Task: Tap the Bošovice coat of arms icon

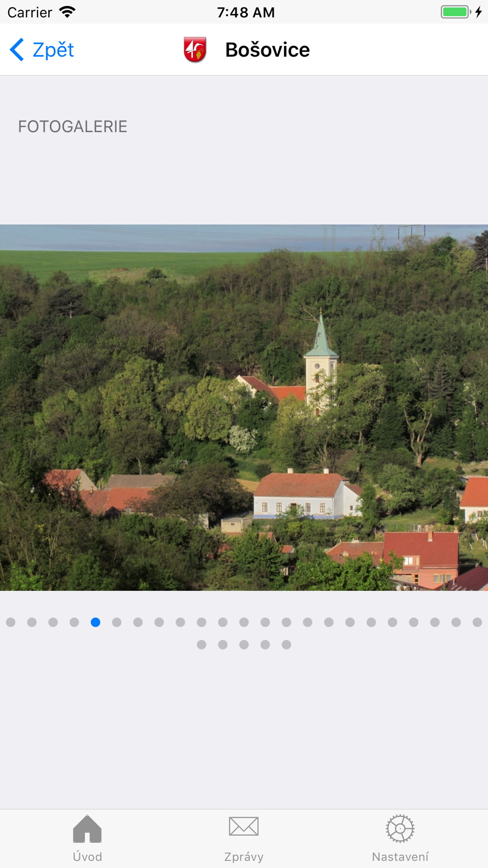Action: (x=195, y=50)
